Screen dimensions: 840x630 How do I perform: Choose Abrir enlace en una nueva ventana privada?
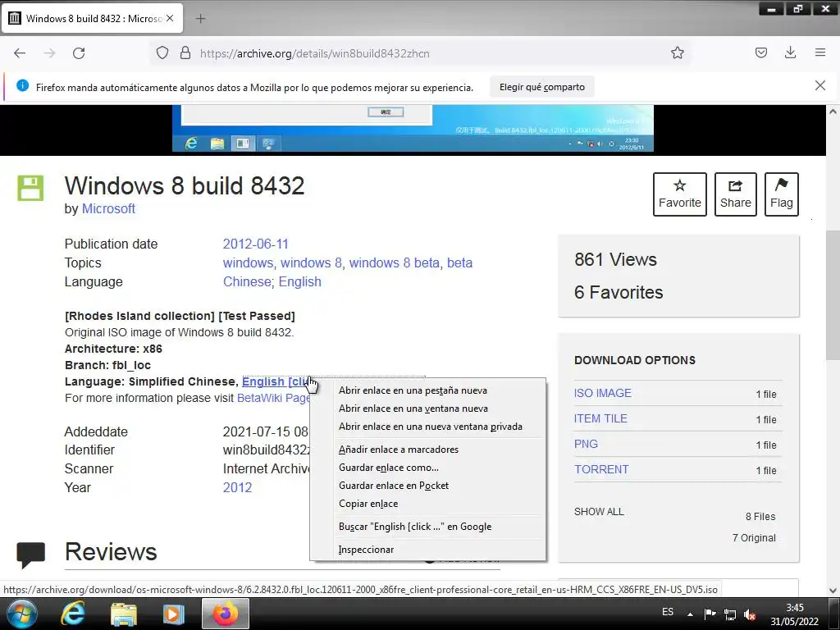pyautogui.click(x=427, y=427)
